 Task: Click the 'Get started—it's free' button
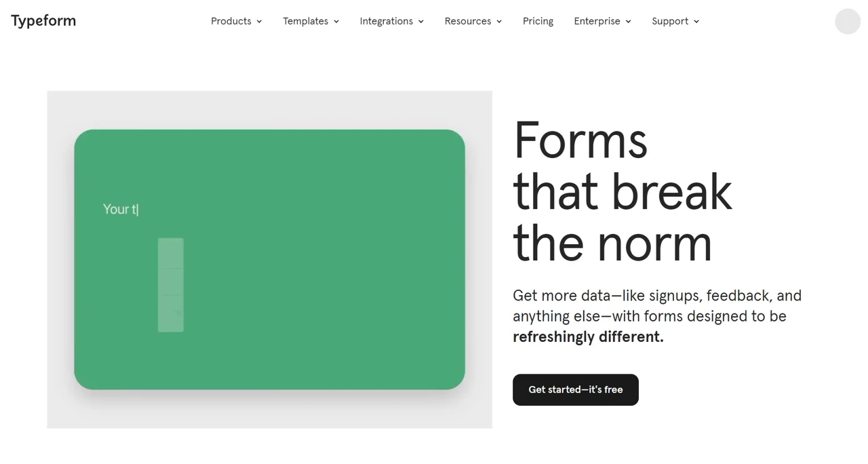[576, 390]
